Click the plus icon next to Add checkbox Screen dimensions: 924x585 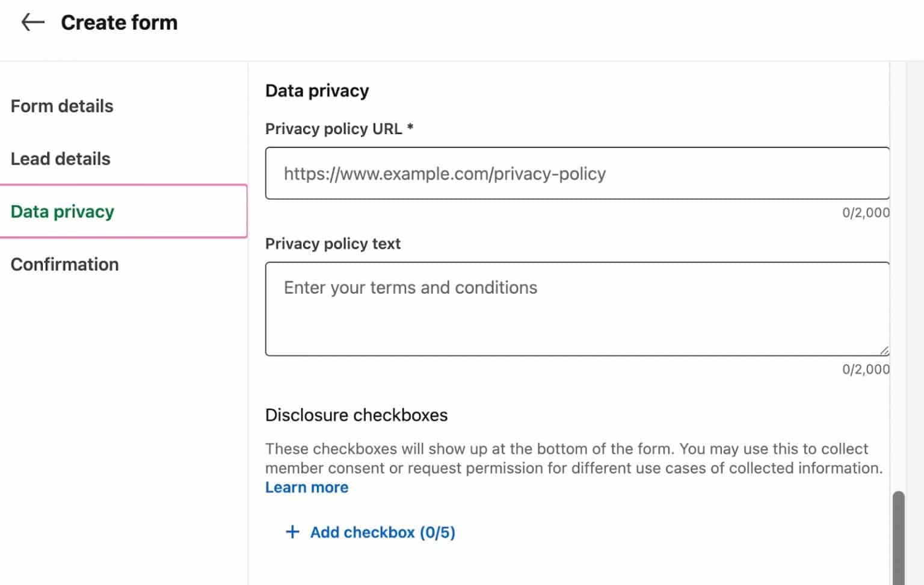coord(292,532)
